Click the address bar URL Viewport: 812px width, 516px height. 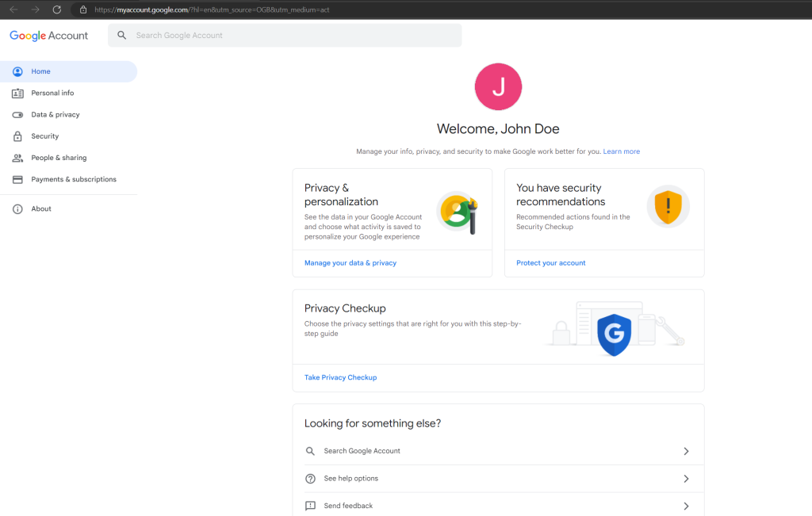click(212, 10)
